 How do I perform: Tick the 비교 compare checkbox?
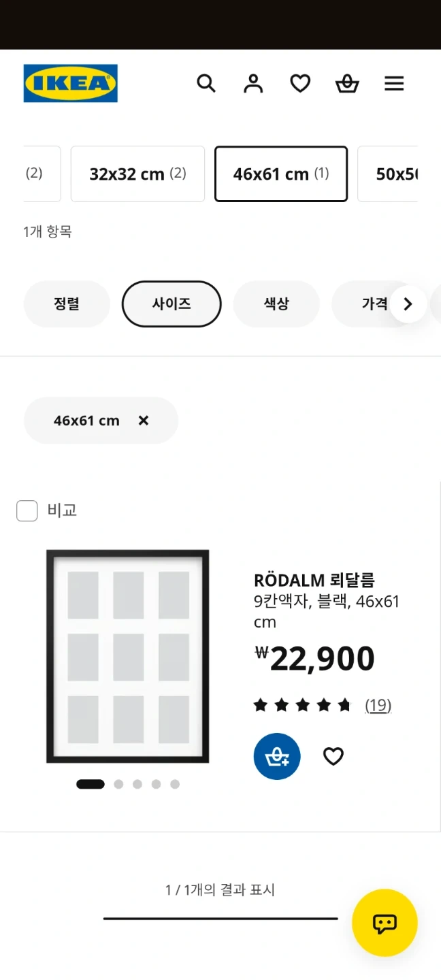pyautogui.click(x=27, y=510)
